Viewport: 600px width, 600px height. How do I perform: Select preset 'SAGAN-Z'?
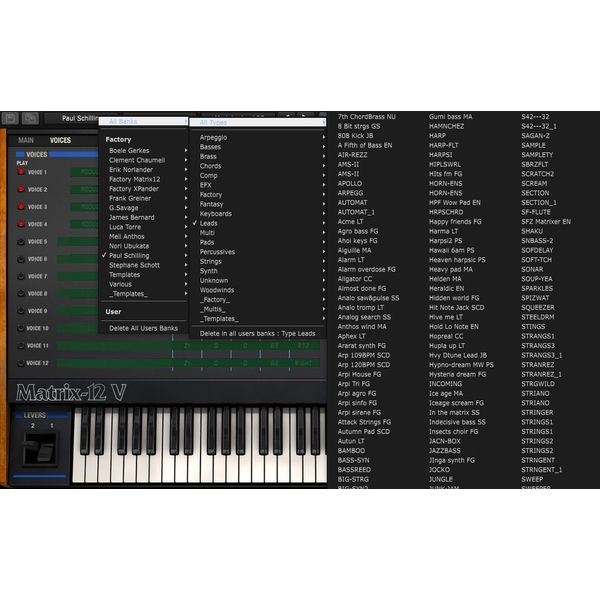tap(535, 136)
